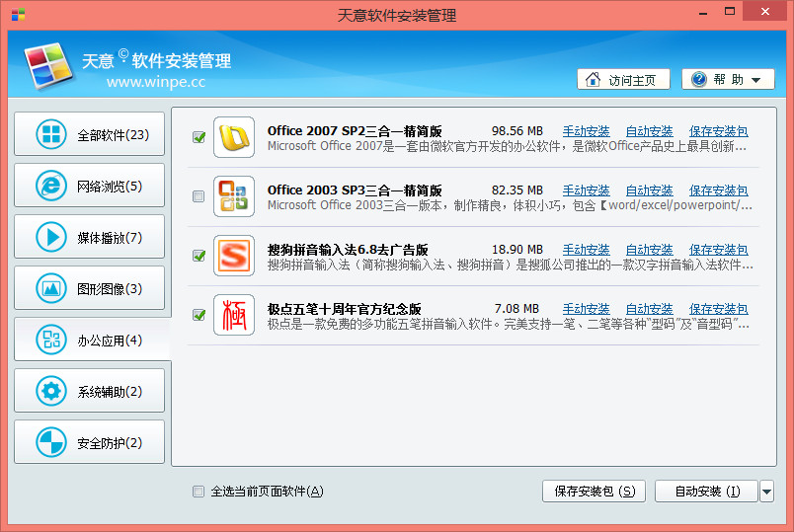Viewport: 794px width, 532px height.
Task: Click the 自动安装 (I) button
Action: click(x=706, y=492)
